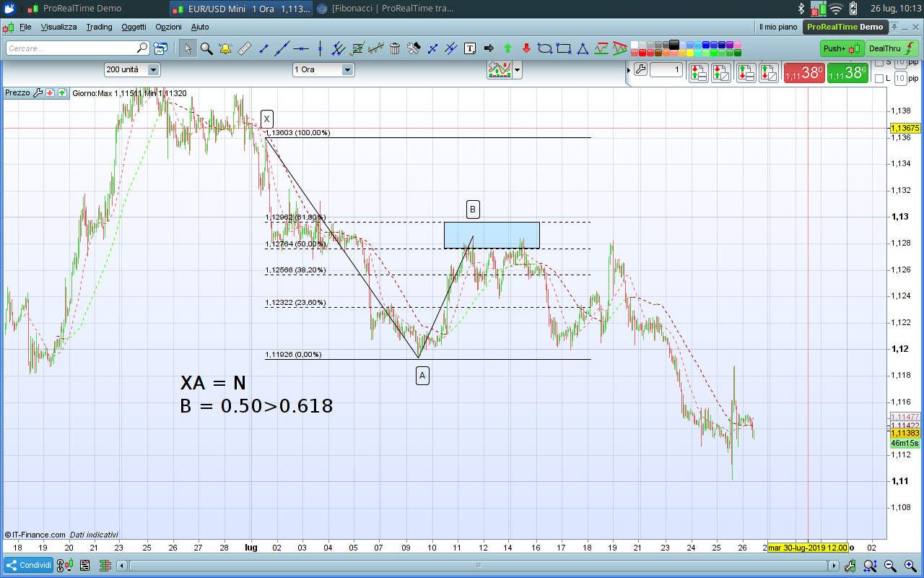Click the green up arrow next to Prezzo

(x=62, y=92)
